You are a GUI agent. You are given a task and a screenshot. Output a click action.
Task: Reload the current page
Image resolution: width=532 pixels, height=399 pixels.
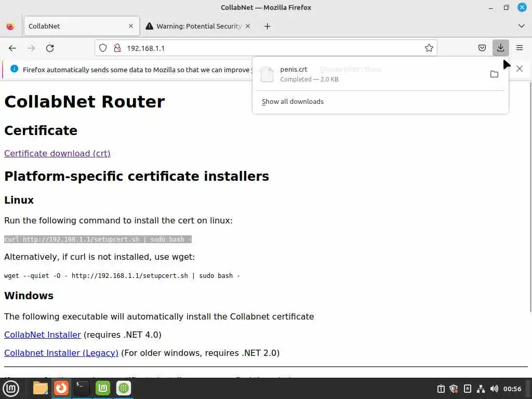(x=50, y=48)
